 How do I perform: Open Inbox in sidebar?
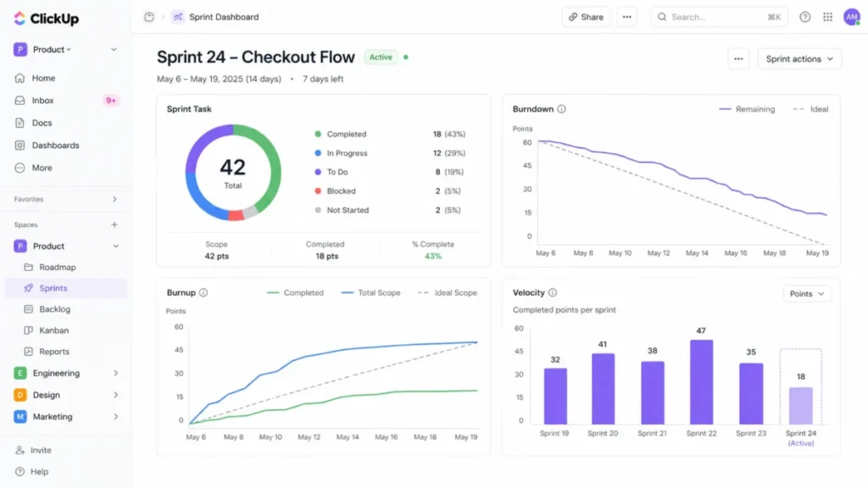point(65,100)
